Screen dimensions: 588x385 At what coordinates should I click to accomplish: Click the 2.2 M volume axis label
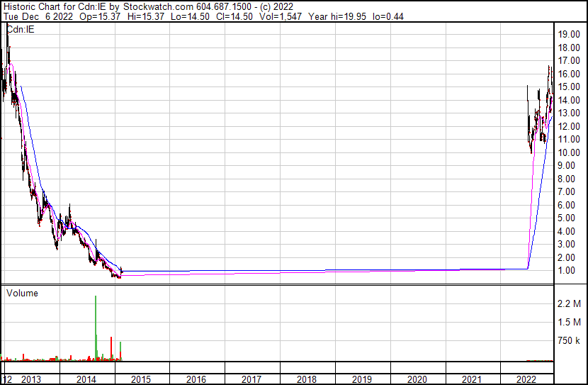click(x=570, y=304)
